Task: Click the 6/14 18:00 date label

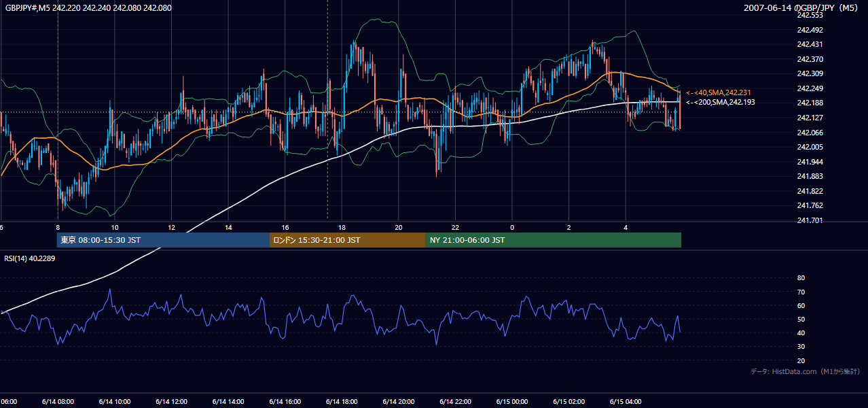Action: coord(342,402)
